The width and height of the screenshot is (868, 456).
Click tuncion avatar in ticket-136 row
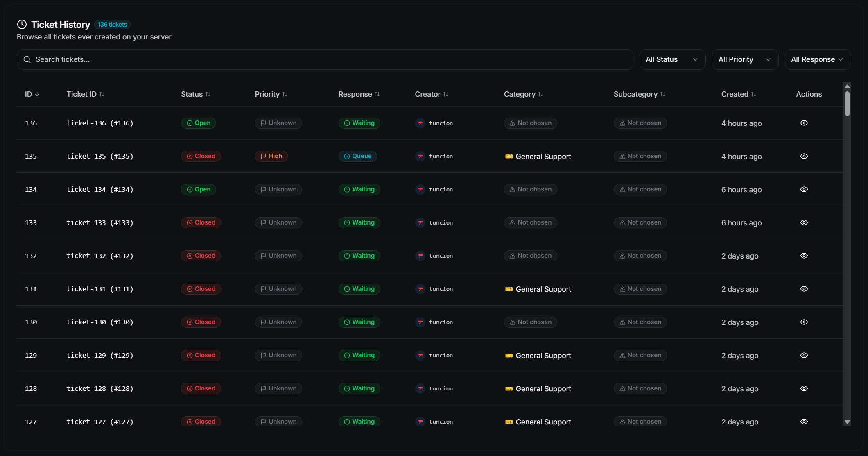420,123
